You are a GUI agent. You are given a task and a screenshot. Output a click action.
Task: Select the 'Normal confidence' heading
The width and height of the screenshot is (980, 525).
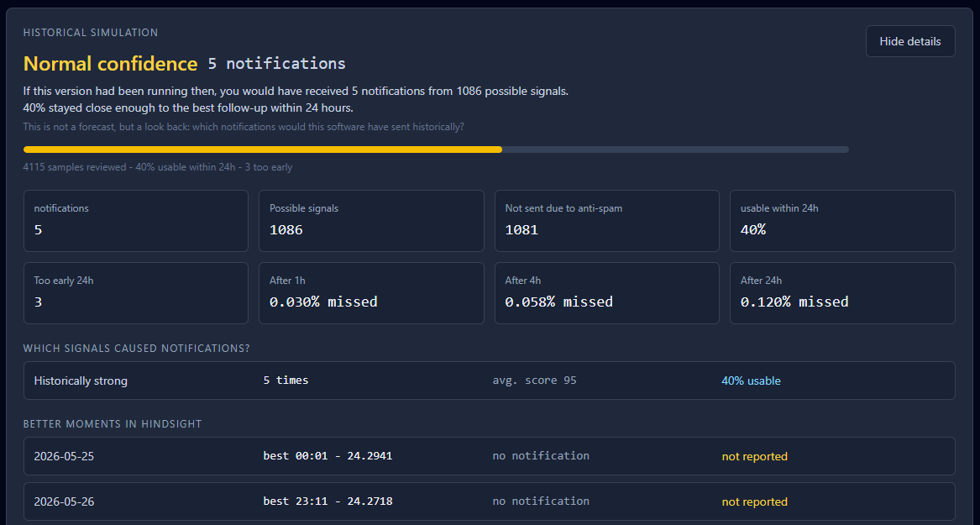coord(111,64)
